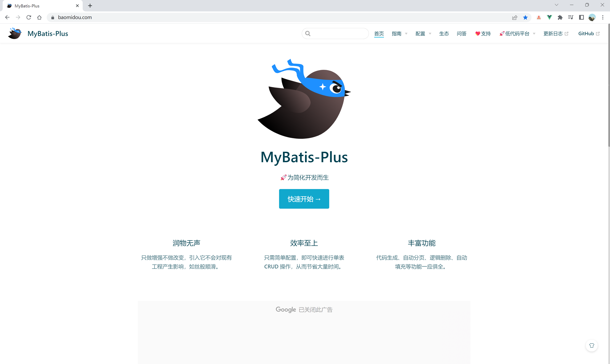Screen dimensions: 610x364
Task: Click the MyBatis-Plus site title link
Action: coord(48,34)
